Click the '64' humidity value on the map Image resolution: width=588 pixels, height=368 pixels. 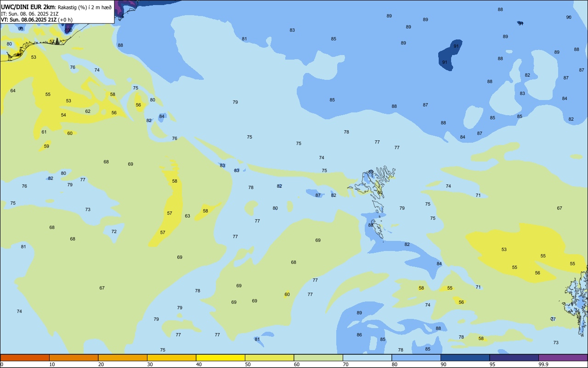pos(13,90)
